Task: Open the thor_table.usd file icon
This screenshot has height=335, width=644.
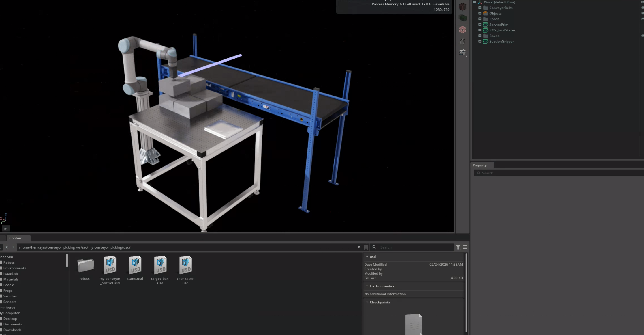Action: [185, 266]
